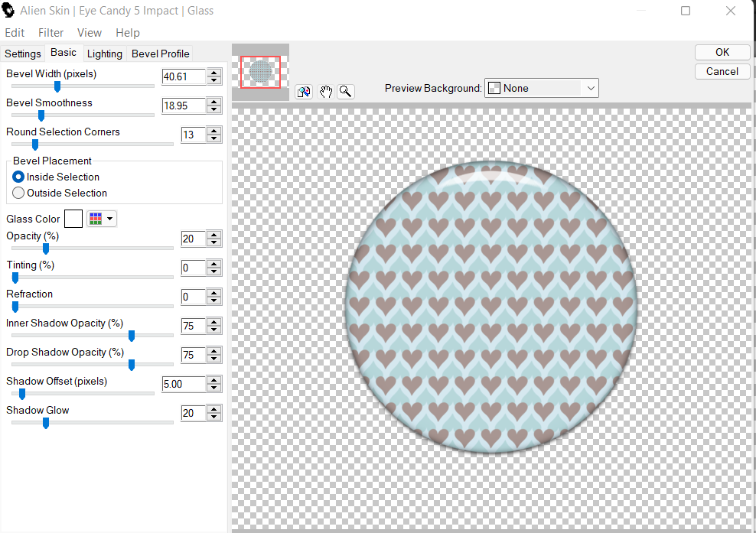The image size is (756, 533).
Task: Select the magnifier zoom tool
Action: [346, 92]
